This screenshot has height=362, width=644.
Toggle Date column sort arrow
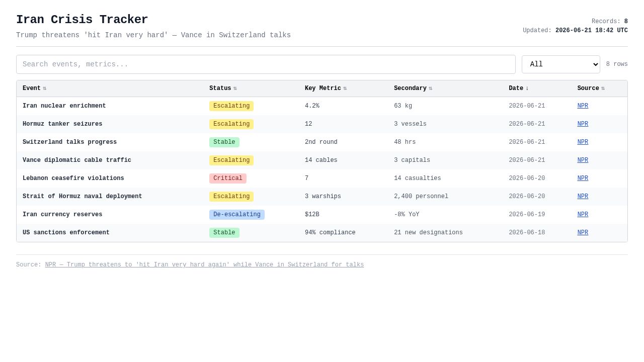tap(527, 88)
